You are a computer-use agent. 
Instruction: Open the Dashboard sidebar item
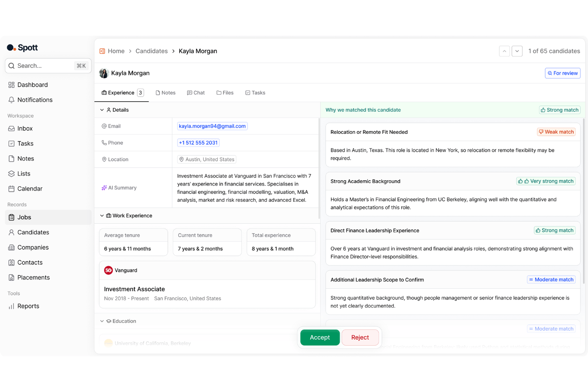[x=48, y=85]
